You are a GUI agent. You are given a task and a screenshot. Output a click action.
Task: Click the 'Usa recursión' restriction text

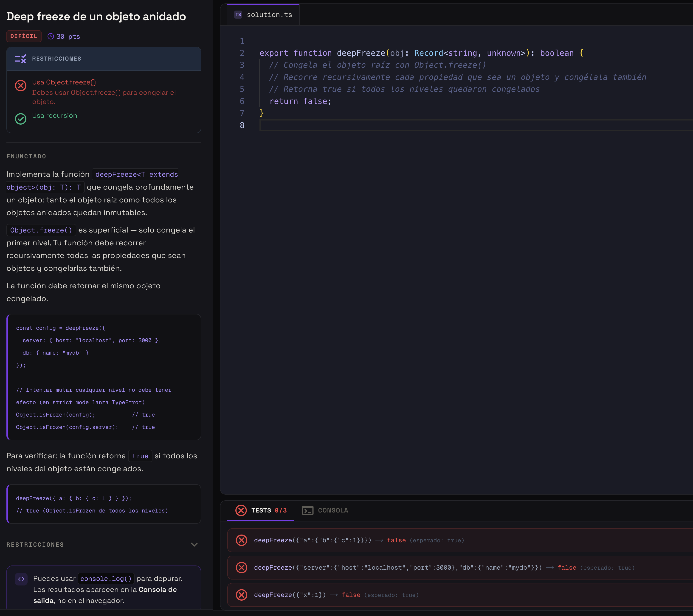55,115
